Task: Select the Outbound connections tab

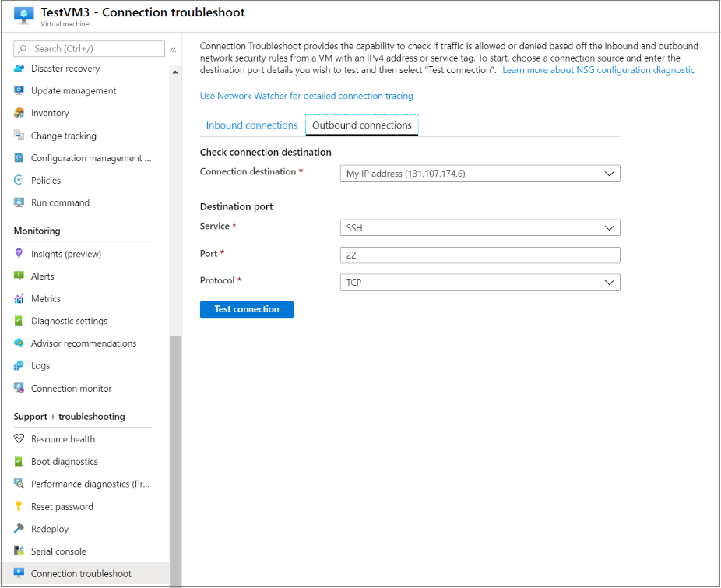Action: (x=362, y=125)
